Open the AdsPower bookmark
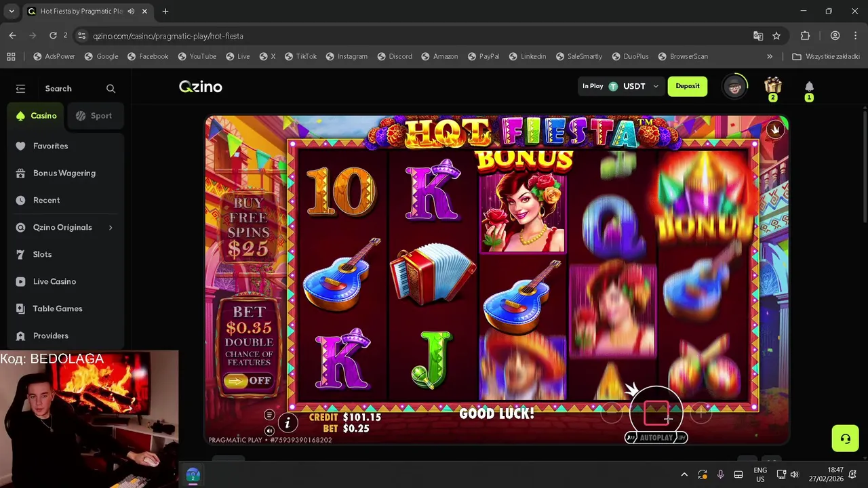Viewport: 868px width, 488px height. pos(54,56)
